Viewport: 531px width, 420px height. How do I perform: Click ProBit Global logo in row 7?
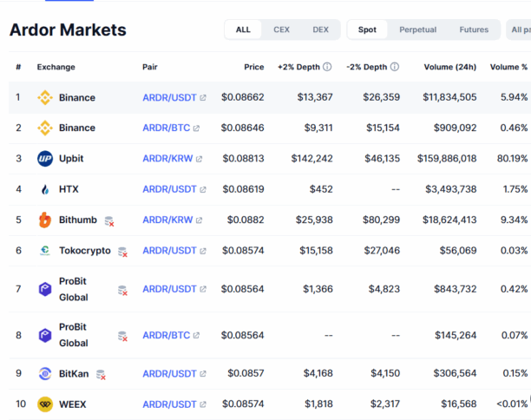pos(45,289)
